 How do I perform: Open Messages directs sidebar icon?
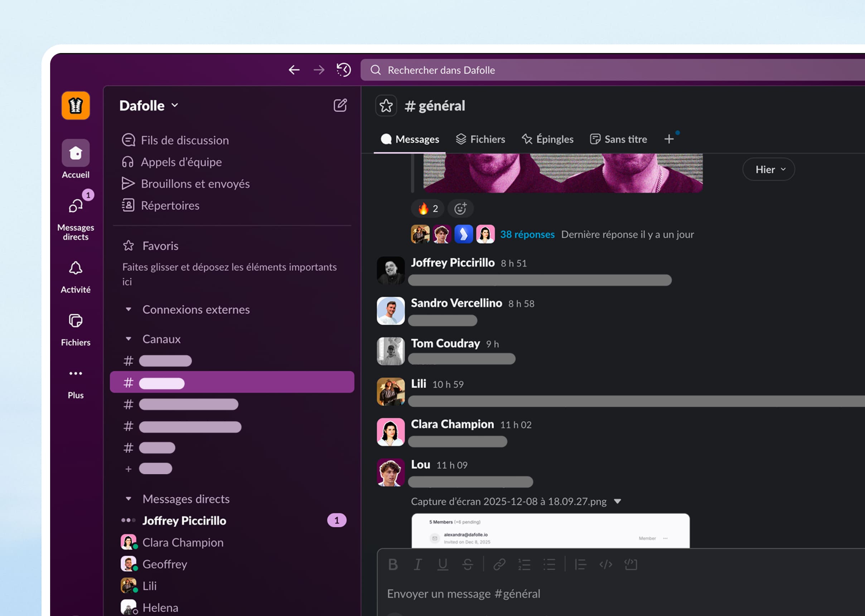pos(76,206)
